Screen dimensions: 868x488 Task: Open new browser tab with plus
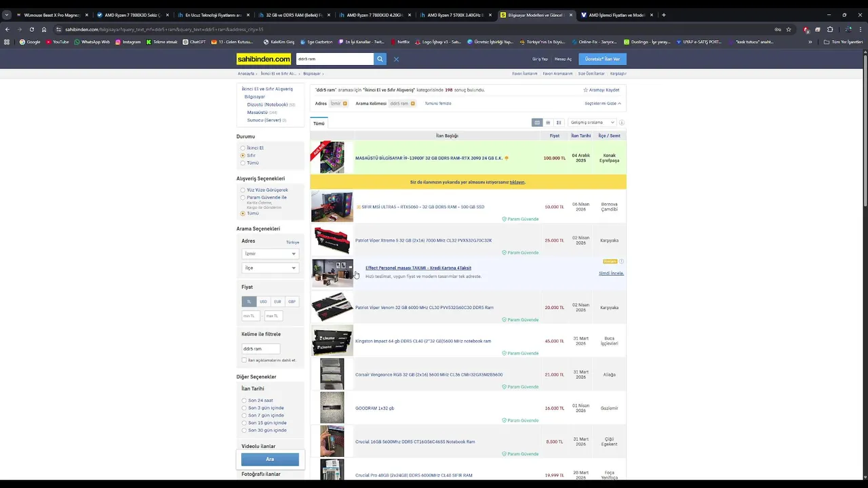[x=663, y=15]
